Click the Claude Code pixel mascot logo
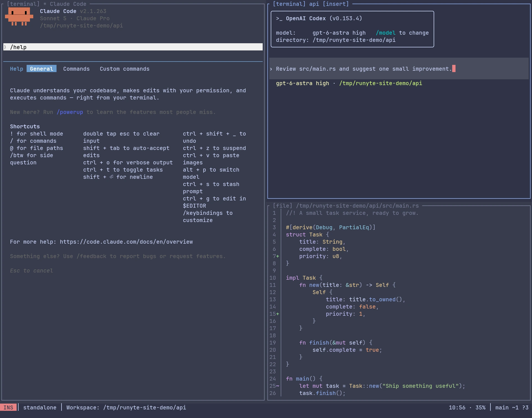Viewport: 532px width, 418px height. (19, 17)
